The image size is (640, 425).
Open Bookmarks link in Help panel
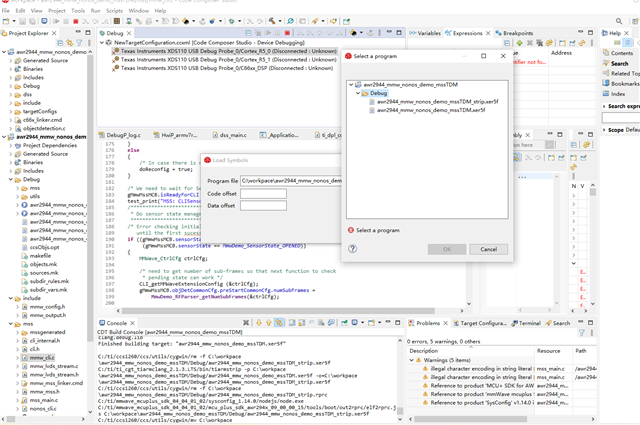625,84
